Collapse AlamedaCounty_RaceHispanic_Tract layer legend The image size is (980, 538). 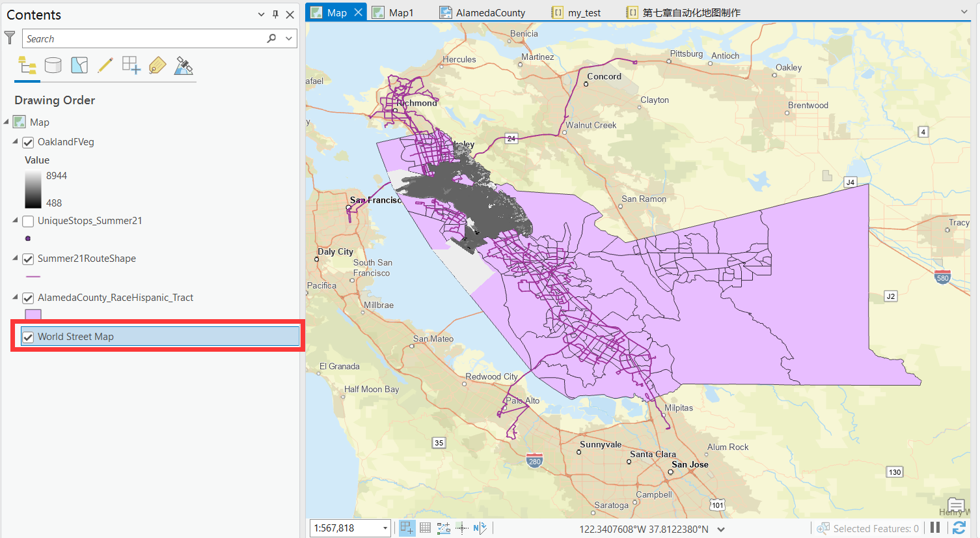[15, 297]
